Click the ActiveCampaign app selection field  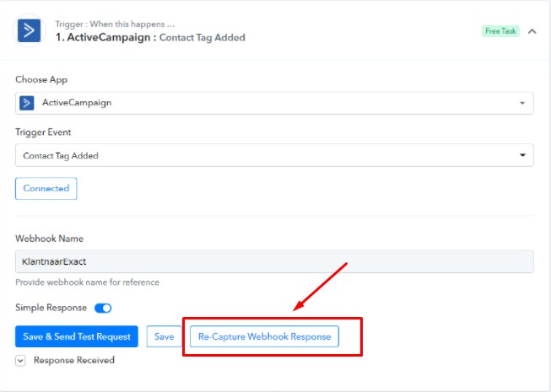274,103
